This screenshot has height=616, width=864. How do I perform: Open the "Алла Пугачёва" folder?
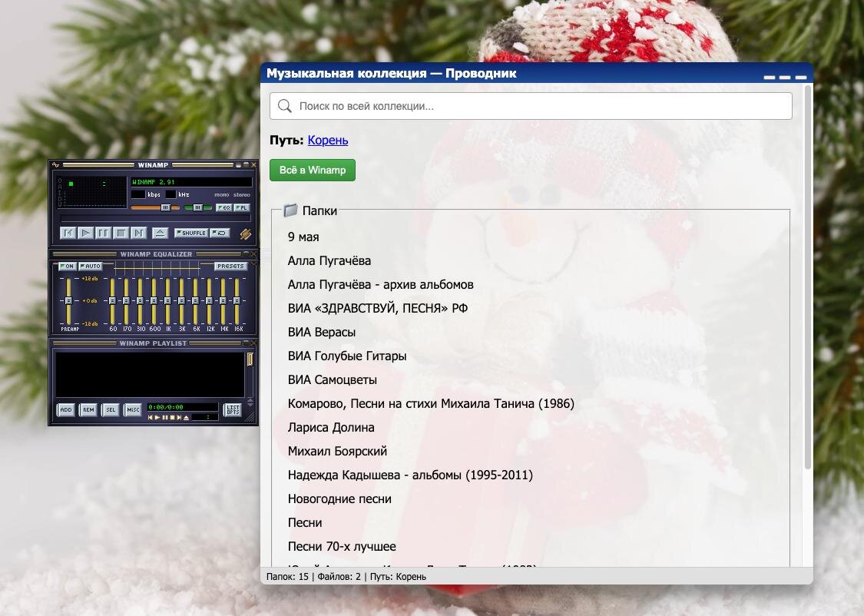(329, 260)
